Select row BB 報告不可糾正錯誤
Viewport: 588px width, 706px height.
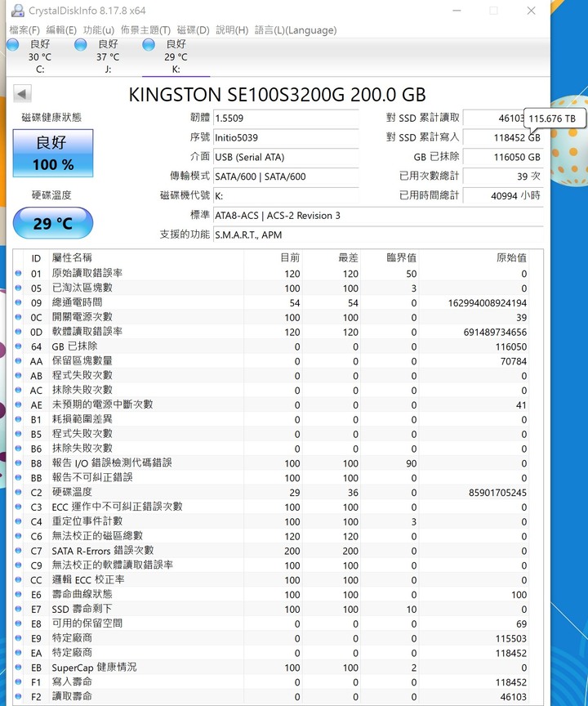[271, 478]
